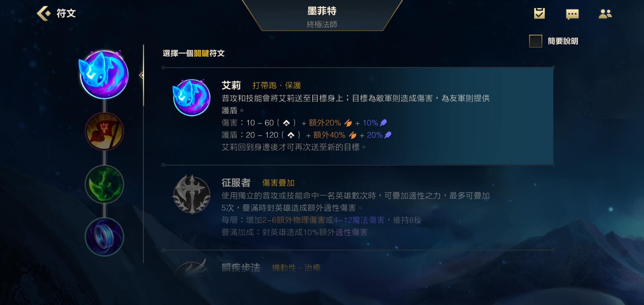
Task: Select the blue ring rune slot
Action: (104, 237)
